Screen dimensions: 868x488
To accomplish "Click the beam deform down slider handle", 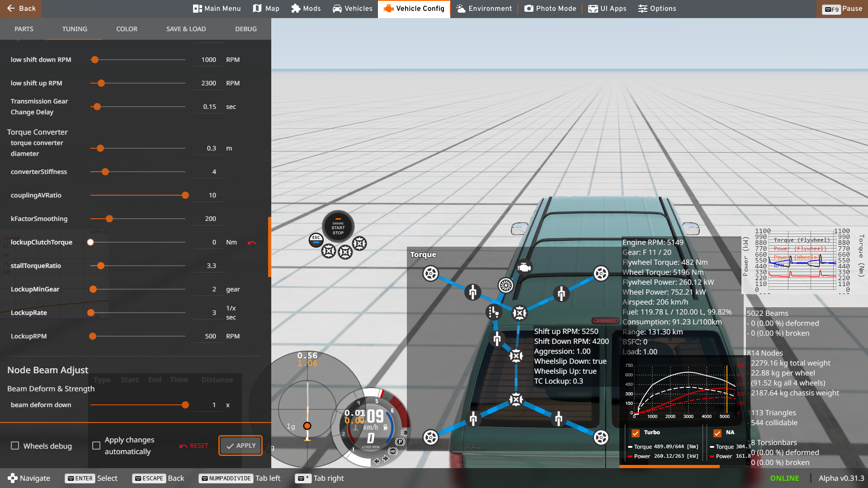I will pos(185,405).
